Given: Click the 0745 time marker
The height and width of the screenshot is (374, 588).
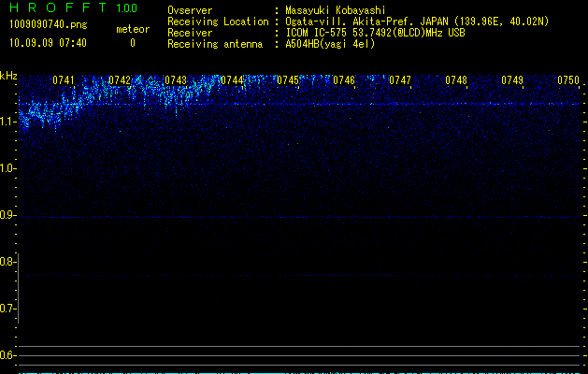Looking at the screenshot, I should point(288,80).
